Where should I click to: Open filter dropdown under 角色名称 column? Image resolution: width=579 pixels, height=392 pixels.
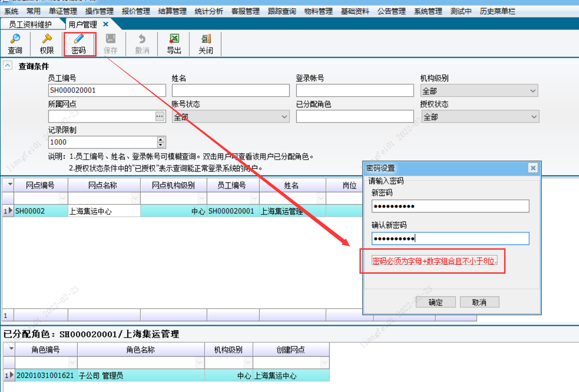click(x=200, y=363)
